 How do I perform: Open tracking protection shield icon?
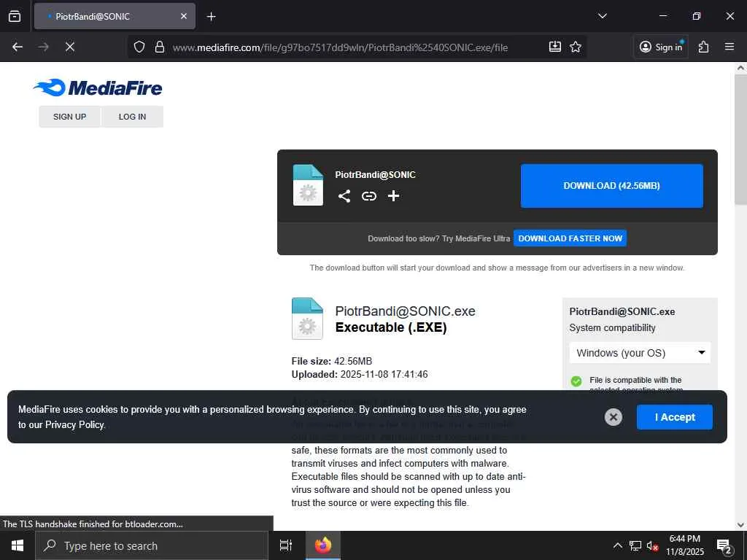(x=139, y=47)
